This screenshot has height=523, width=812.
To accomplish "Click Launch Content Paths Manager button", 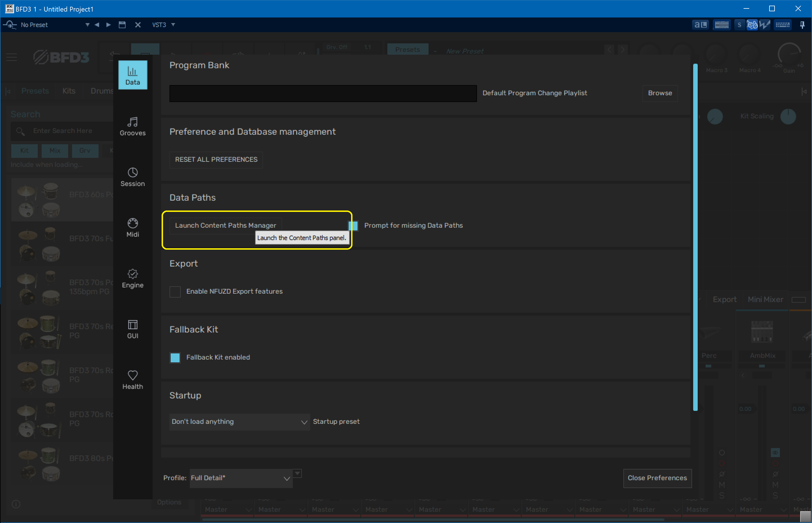I will (225, 225).
